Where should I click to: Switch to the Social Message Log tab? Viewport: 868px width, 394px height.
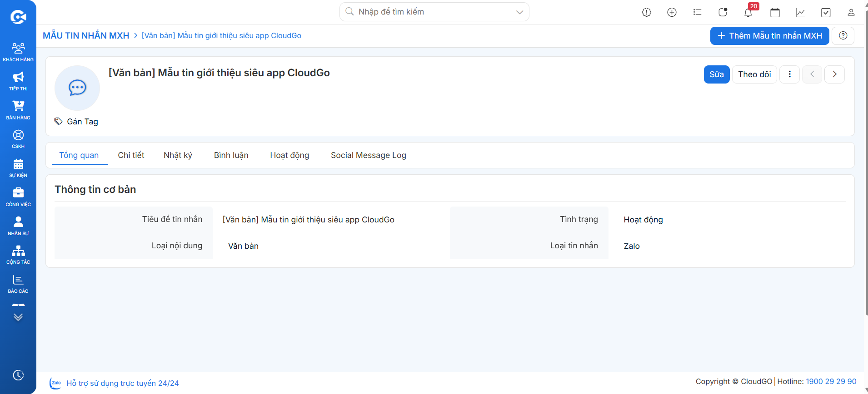click(369, 155)
